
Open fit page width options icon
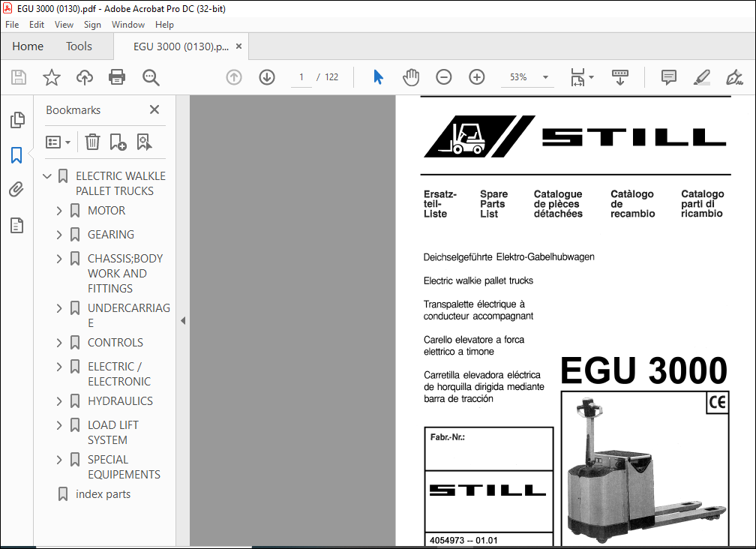(582, 77)
